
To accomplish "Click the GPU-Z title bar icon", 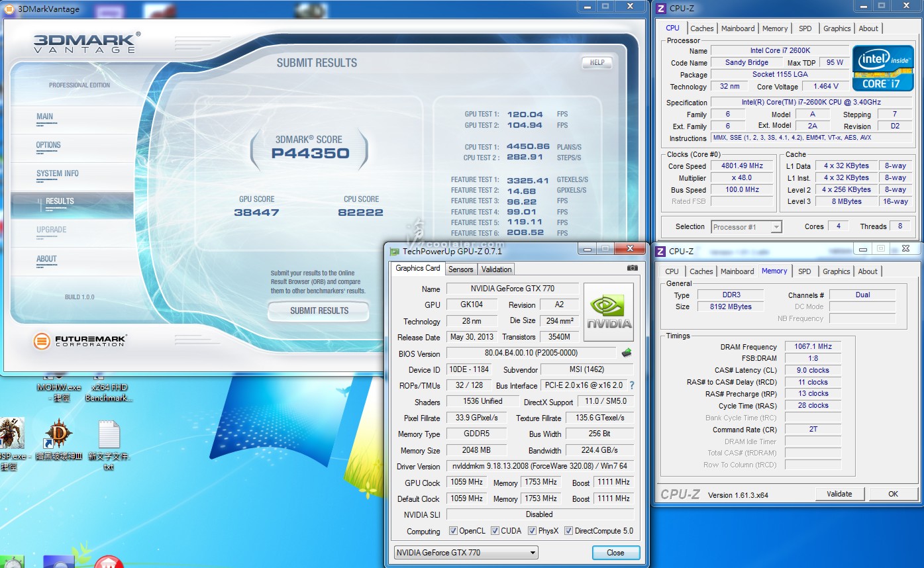I will pos(395,252).
